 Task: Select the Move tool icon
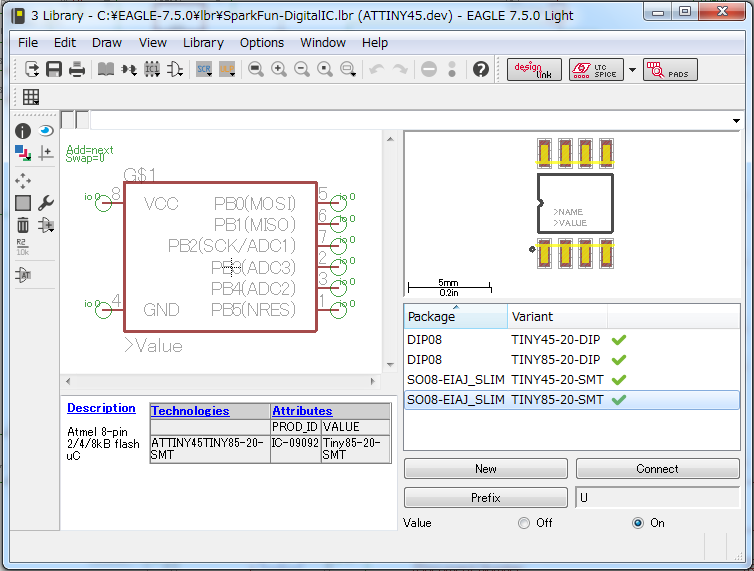(x=23, y=181)
